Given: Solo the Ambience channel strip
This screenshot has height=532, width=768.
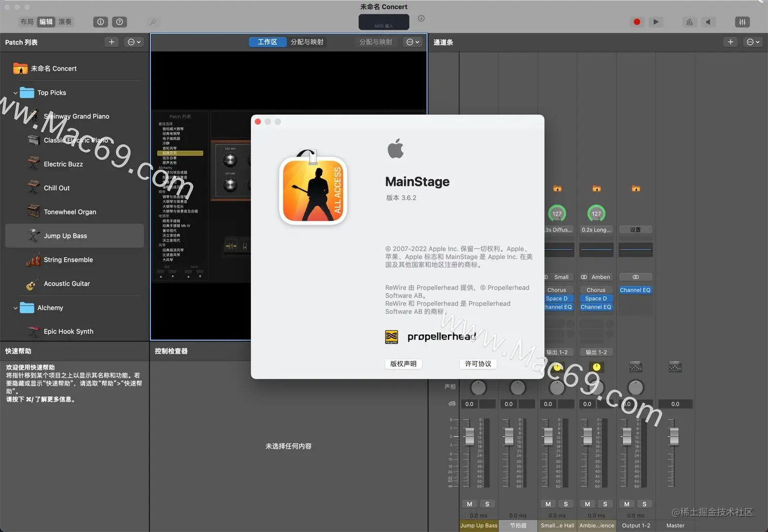Looking at the screenshot, I should click(605, 504).
